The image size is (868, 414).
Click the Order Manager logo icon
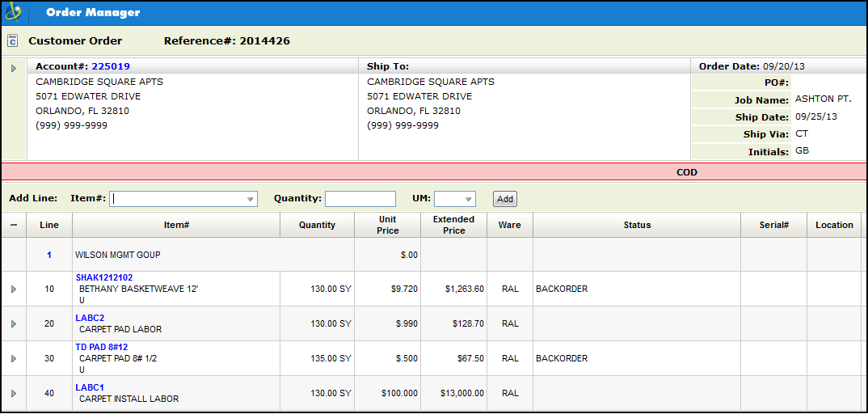point(14,13)
